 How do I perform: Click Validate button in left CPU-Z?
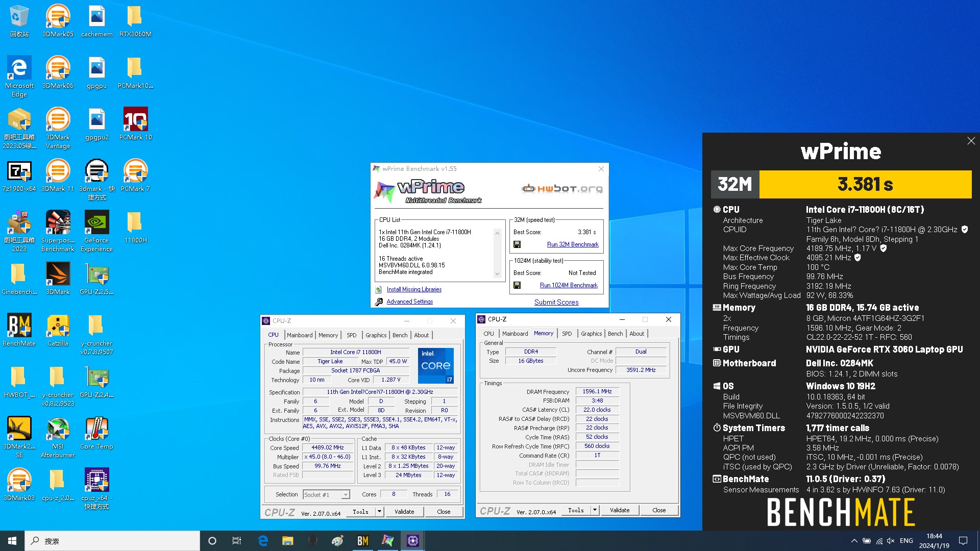(404, 512)
